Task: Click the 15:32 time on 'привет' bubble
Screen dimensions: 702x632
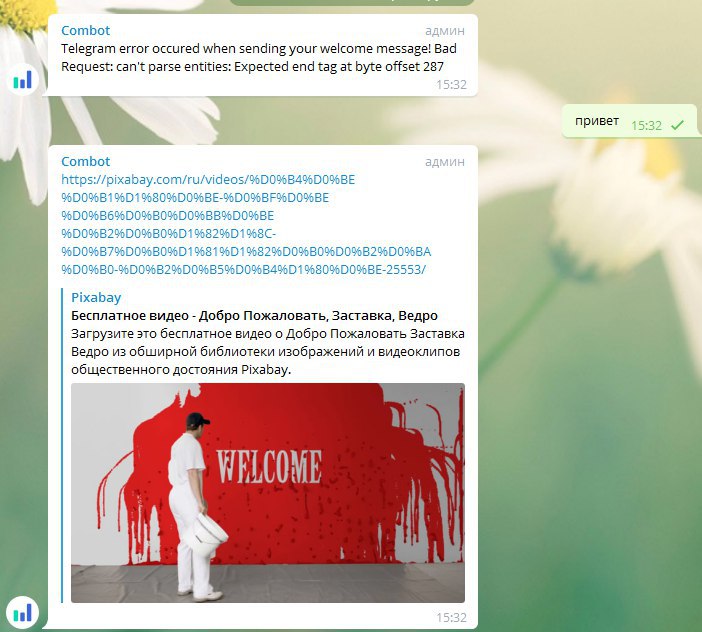Action: 646,125
